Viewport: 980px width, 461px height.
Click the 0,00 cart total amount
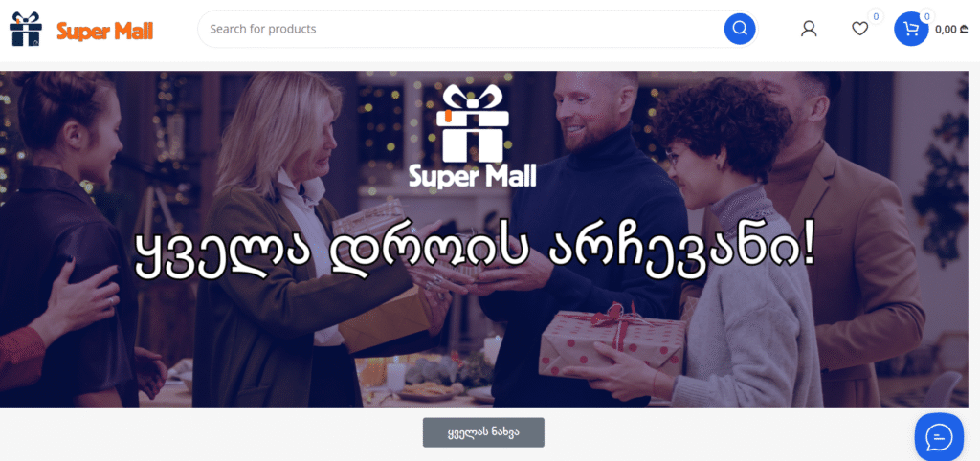[x=951, y=29]
